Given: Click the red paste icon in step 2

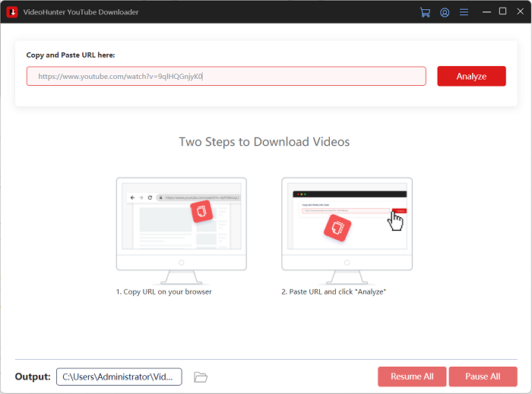Looking at the screenshot, I should coord(337,227).
